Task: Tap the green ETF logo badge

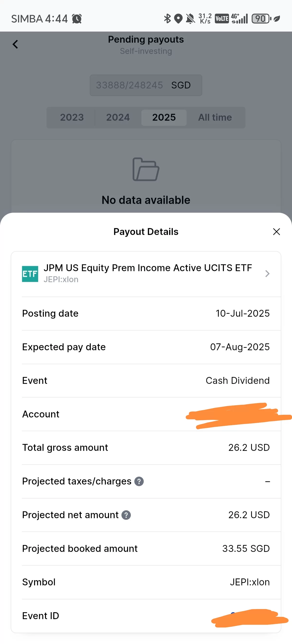Action: [x=30, y=274]
